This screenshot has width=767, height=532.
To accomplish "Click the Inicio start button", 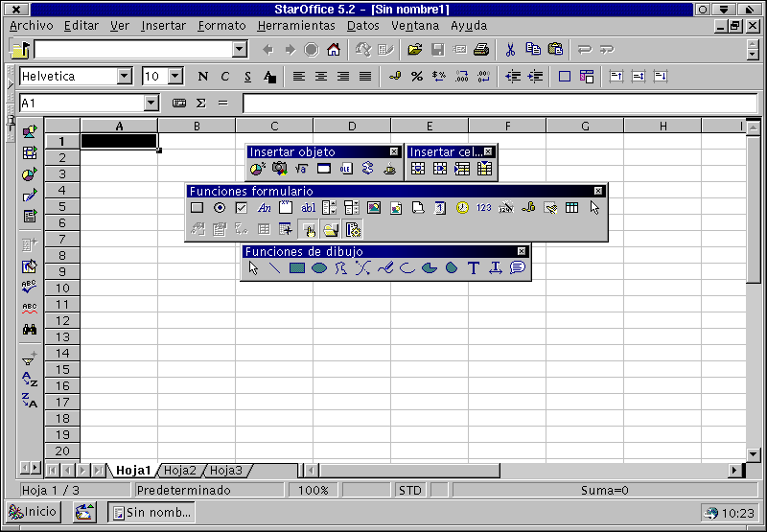I will point(34,512).
